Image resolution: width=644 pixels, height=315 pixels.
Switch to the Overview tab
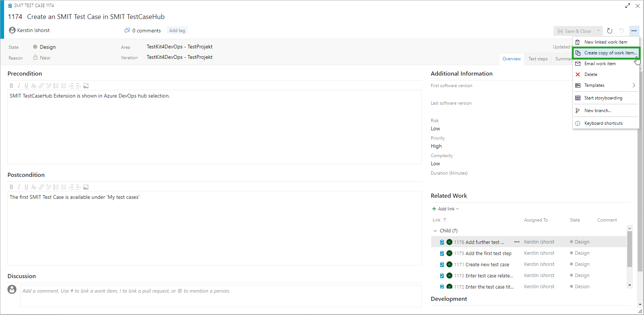[512, 59]
